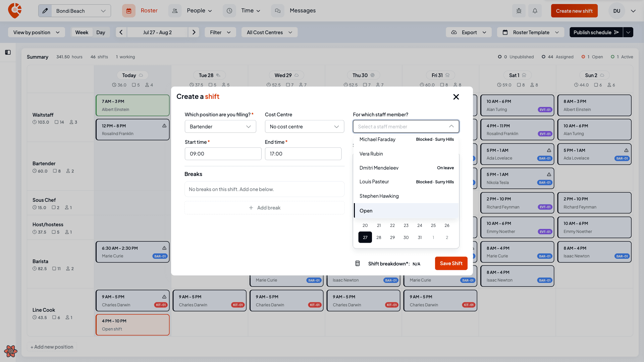Select Stephen Hawking from the staff list
The width and height of the screenshot is (644, 362).
pyautogui.click(x=406, y=196)
